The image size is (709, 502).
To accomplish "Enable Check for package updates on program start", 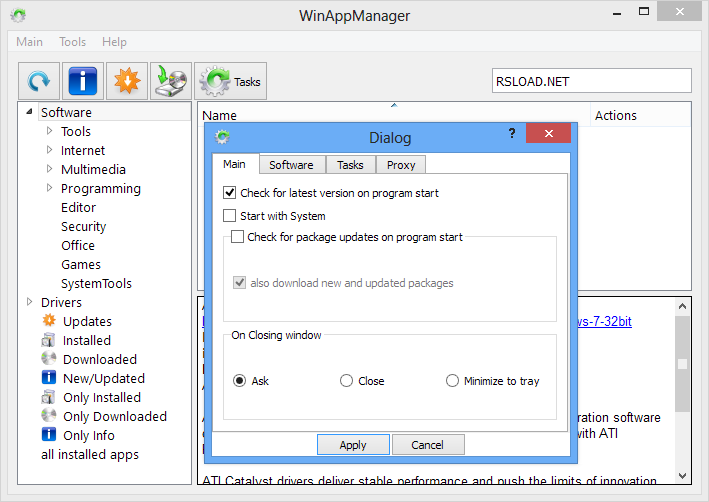I will [237, 237].
